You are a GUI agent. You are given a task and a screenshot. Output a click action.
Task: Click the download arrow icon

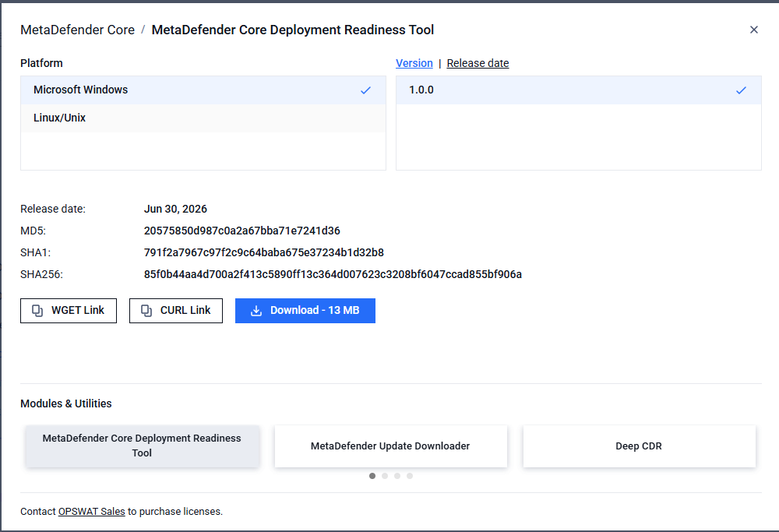click(x=256, y=311)
